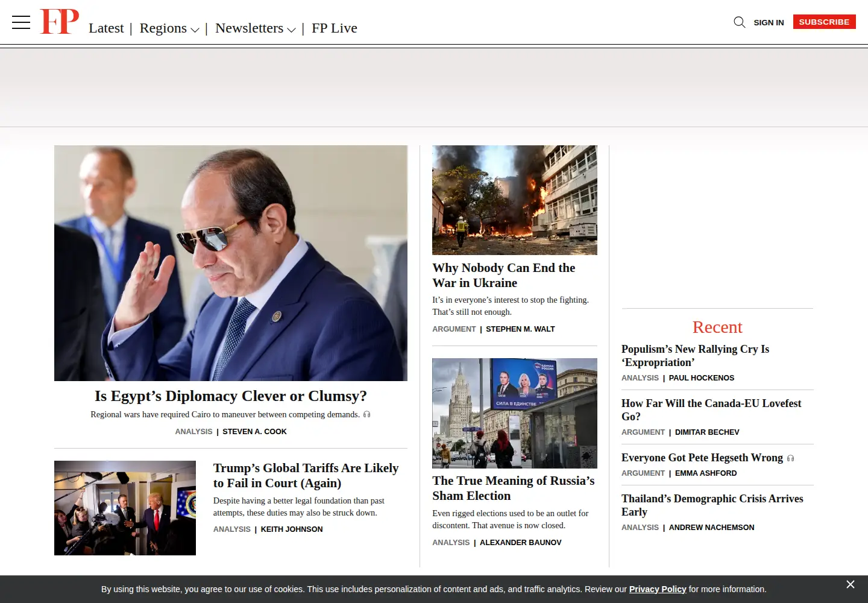This screenshot has height=603, width=868.
Task: Expand the Newsletters dropdown chevron
Action: [291, 30]
